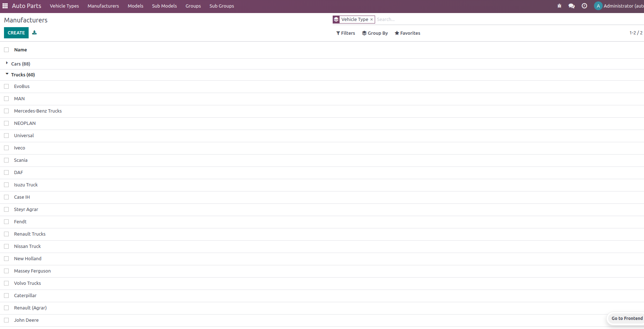
Task: Check the EvoBus row checkbox
Action: point(7,87)
